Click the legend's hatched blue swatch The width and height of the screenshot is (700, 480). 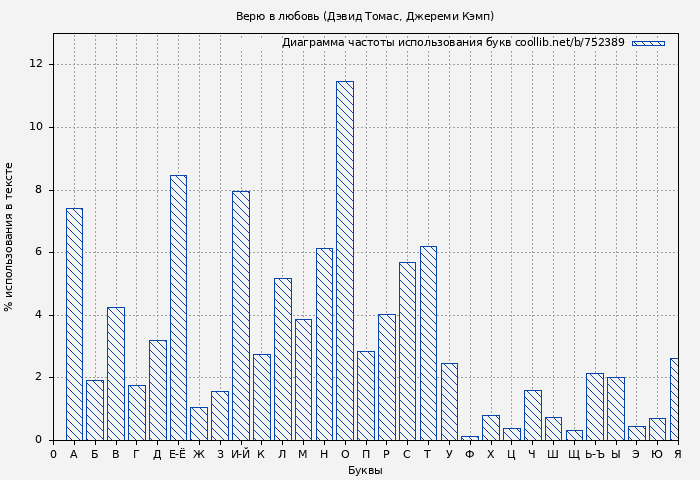tap(648, 43)
